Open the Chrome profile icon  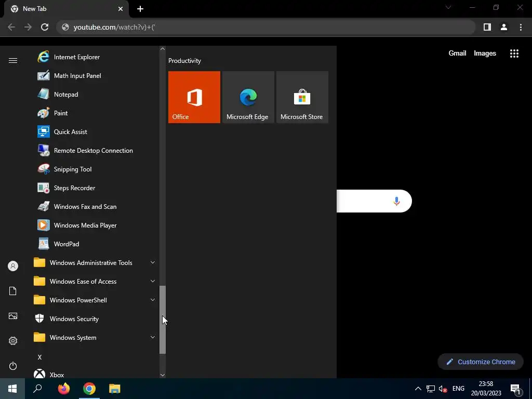504,27
